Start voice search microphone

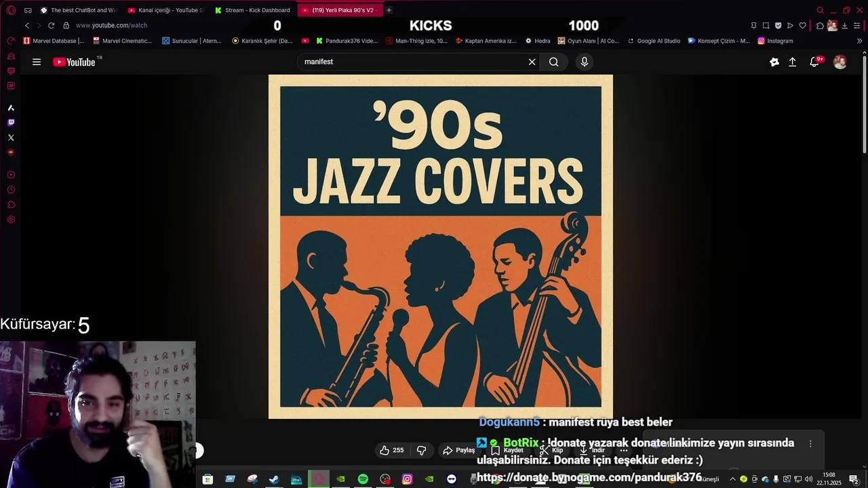(x=585, y=62)
